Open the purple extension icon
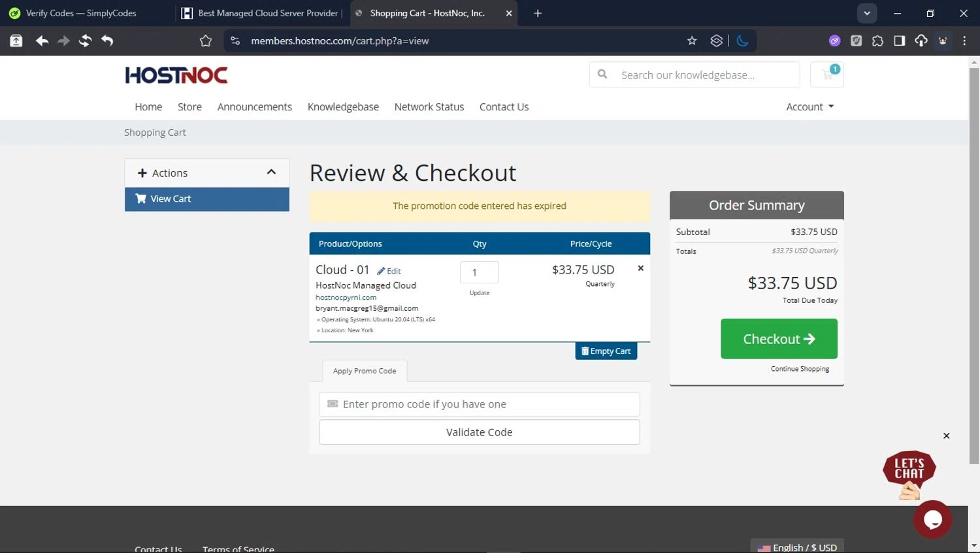The image size is (980, 553). click(834, 40)
